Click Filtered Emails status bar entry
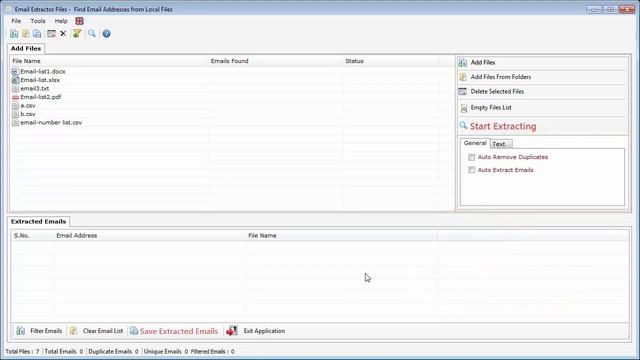 tap(213, 351)
